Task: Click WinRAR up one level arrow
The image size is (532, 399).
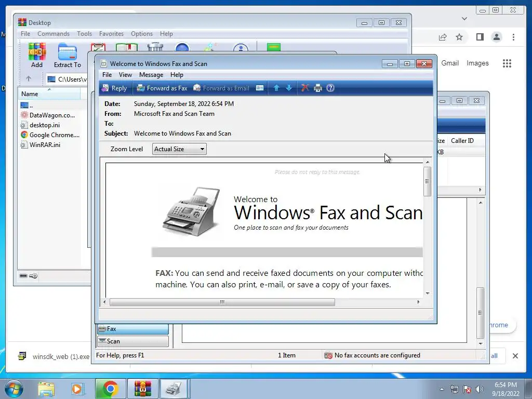Action: coord(29,79)
